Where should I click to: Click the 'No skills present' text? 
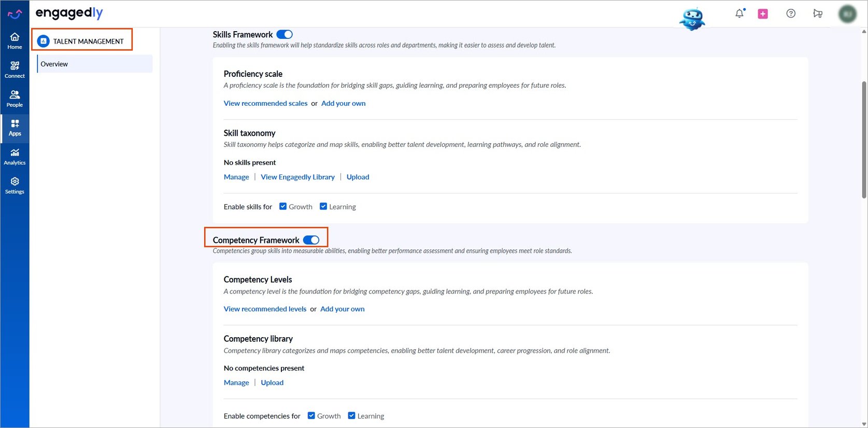pyautogui.click(x=250, y=162)
